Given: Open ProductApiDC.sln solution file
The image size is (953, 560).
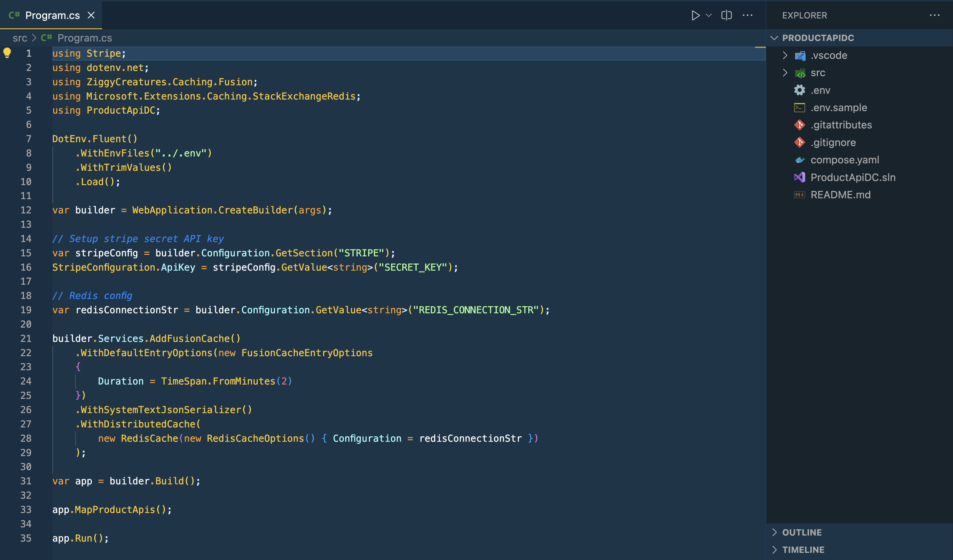Looking at the screenshot, I should (x=853, y=177).
